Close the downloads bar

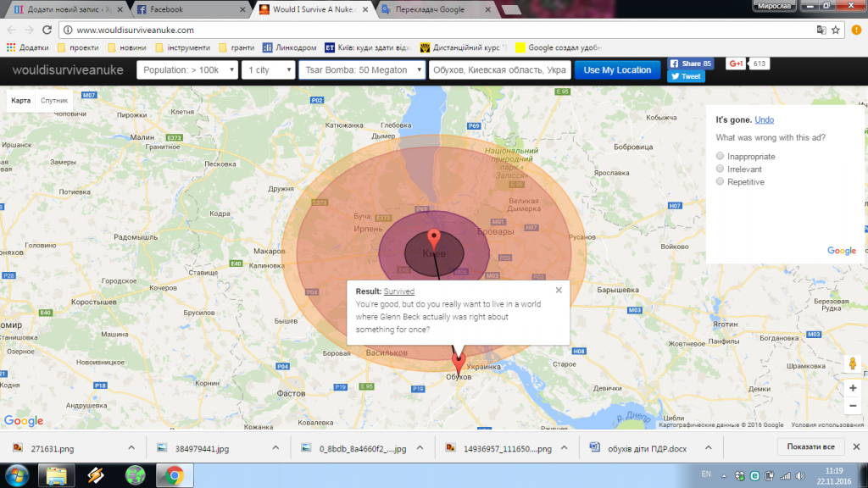tap(856, 446)
